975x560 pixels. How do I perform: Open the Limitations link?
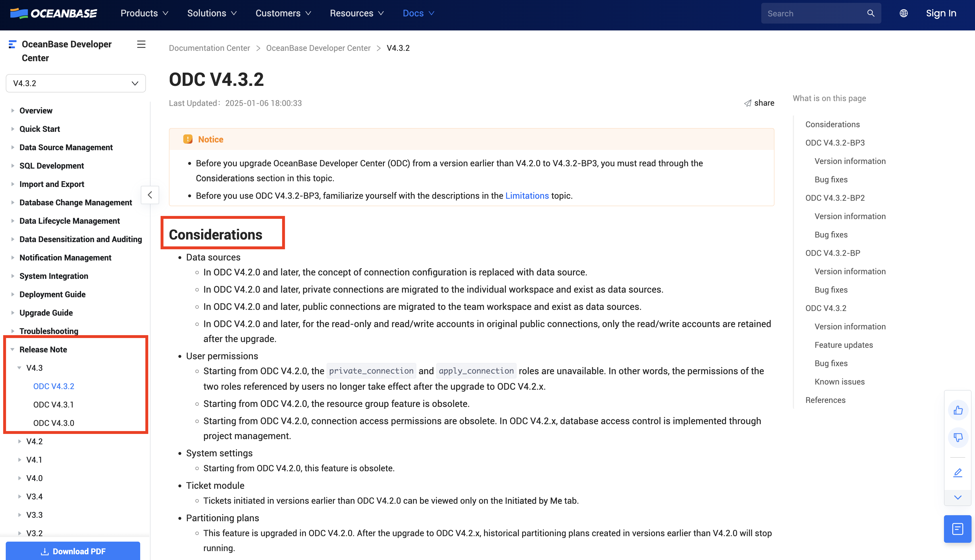click(x=527, y=196)
